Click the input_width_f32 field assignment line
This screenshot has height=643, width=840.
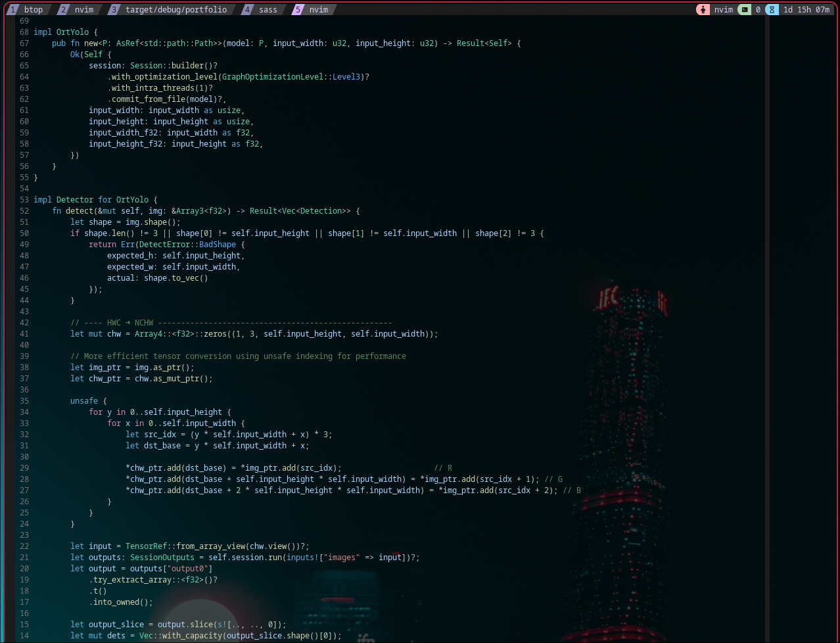[172, 133]
